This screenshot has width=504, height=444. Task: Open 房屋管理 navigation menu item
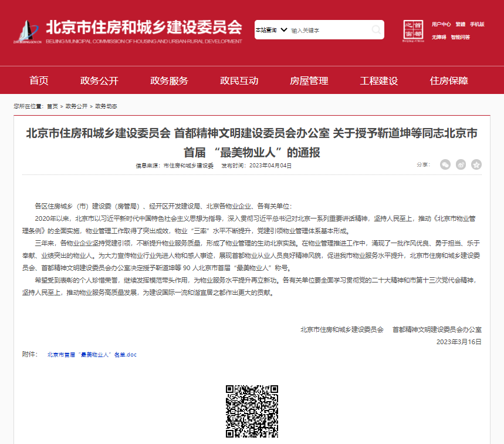(309, 80)
